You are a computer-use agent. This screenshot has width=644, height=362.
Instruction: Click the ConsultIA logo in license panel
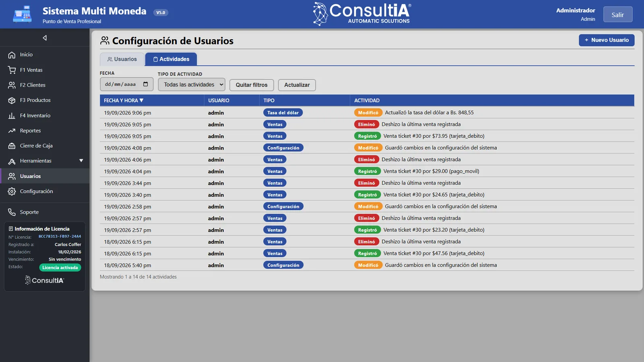pyautogui.click(x=44, y=280)
